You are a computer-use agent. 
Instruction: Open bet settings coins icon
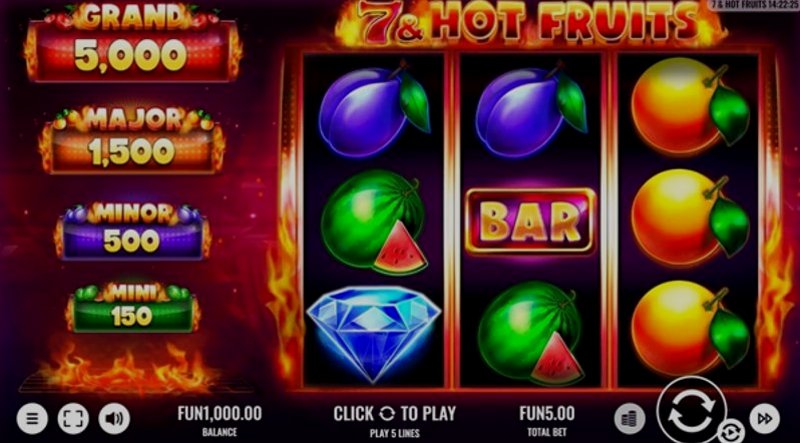630,419
